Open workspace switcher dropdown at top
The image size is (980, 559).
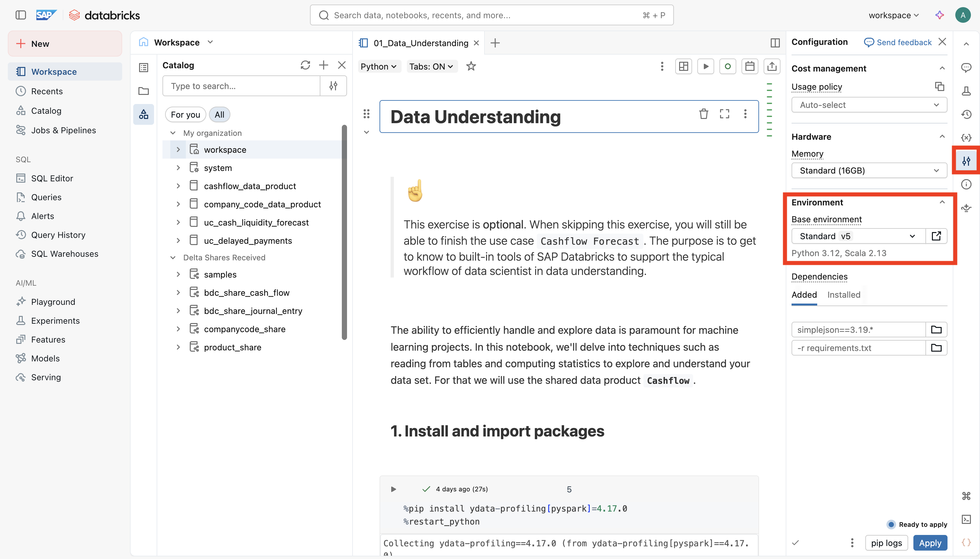tap(894, 15)
